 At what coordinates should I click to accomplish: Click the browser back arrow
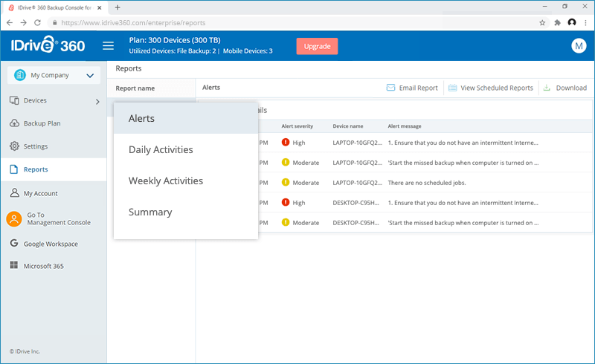point(10,23)
